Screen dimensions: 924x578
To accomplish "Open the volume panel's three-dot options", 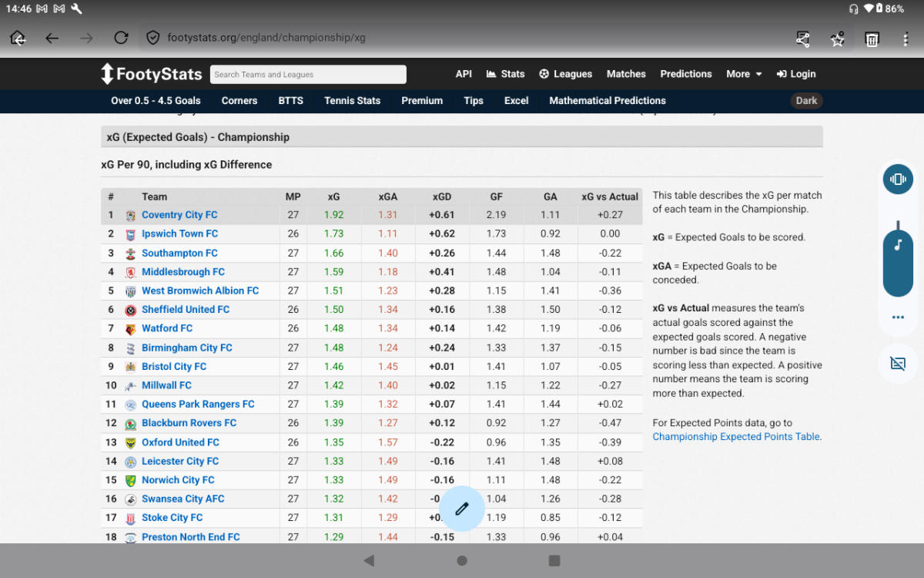I will [898, 317].
